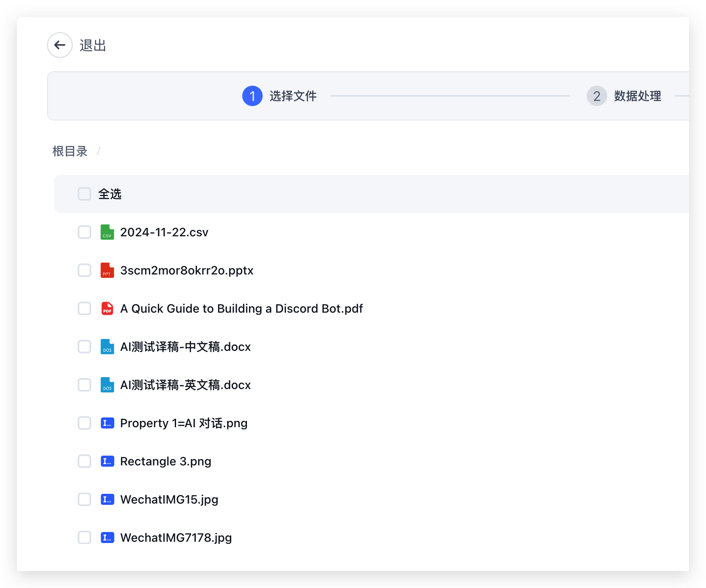Screen dimensions: 706x588
Task: Click the doc icon for AI测试译稿-英文稿.docx
Action: (107, 385)
